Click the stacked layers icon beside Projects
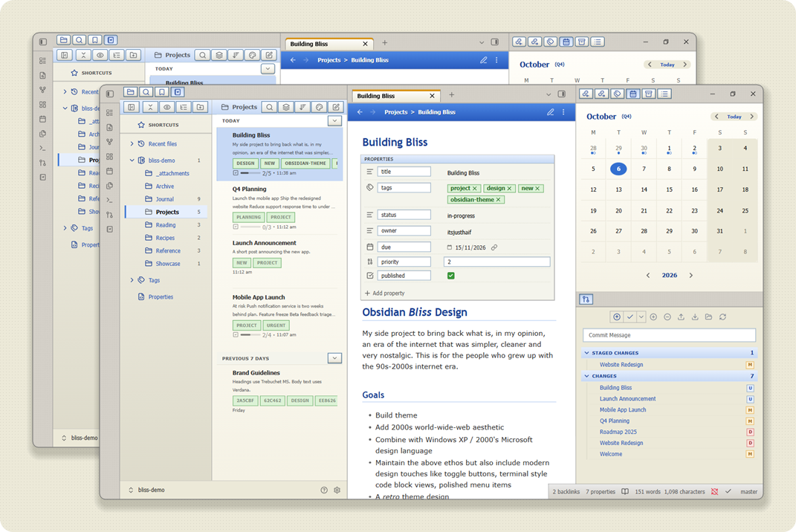 (x=286, y=107)
